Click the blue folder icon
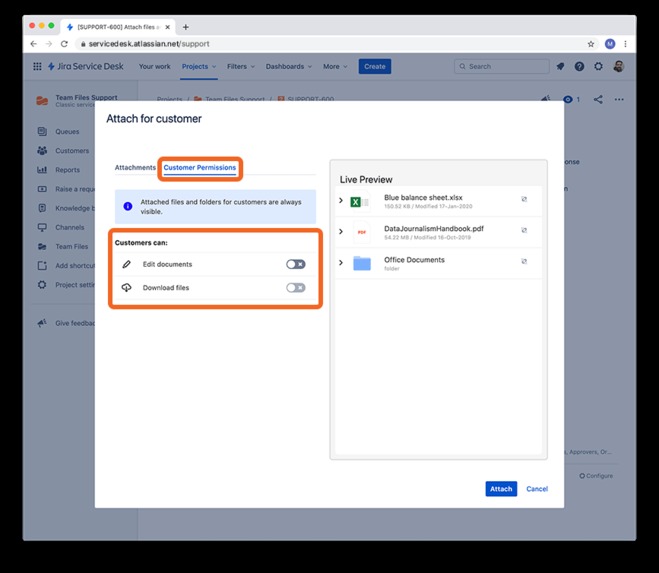 pos(362,264)
